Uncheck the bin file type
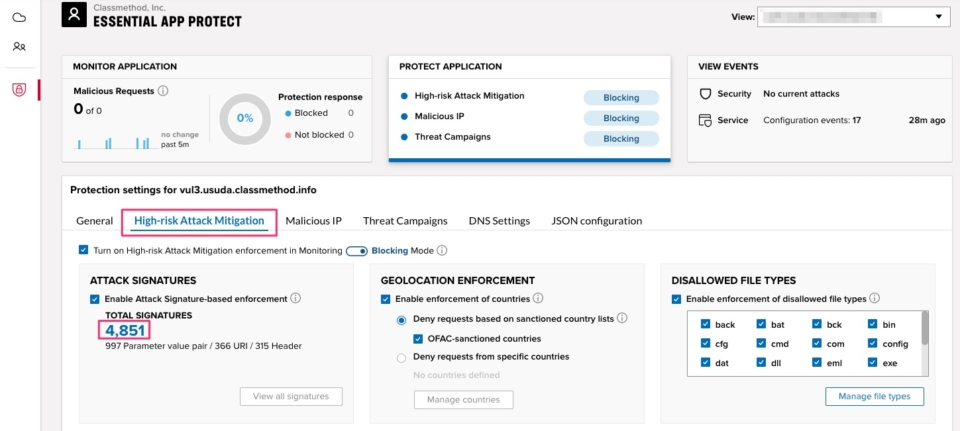This screenshot has height=431, width=960. tap(872, 324)
